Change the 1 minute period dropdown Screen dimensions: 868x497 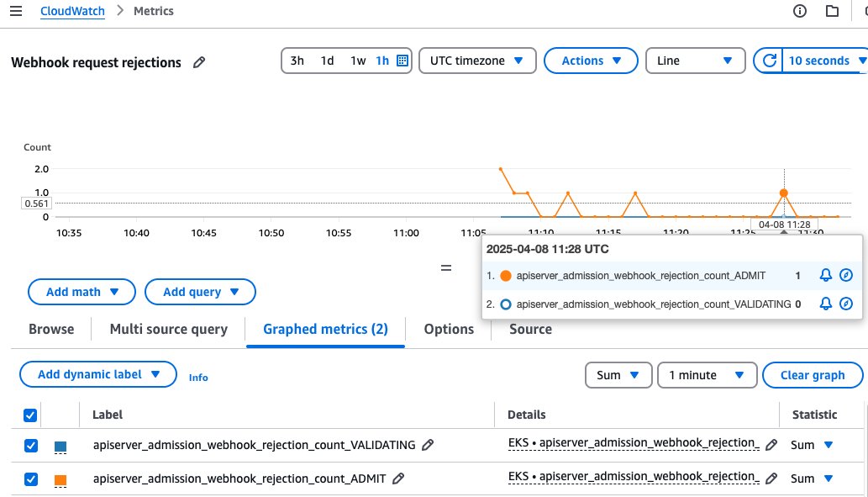(x=707, y=375)
